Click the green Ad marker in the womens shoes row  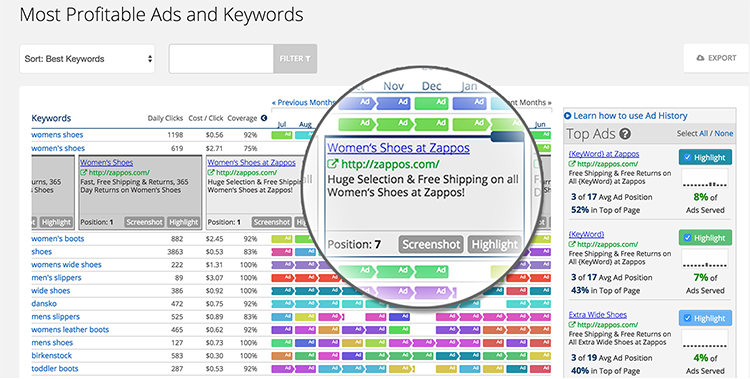click(x=281, y=135)
